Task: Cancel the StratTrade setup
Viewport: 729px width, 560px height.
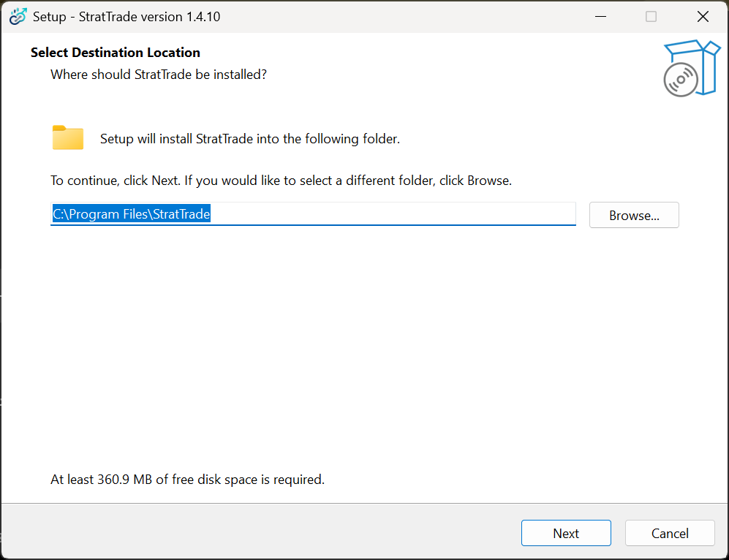Action: coord(670,533)
